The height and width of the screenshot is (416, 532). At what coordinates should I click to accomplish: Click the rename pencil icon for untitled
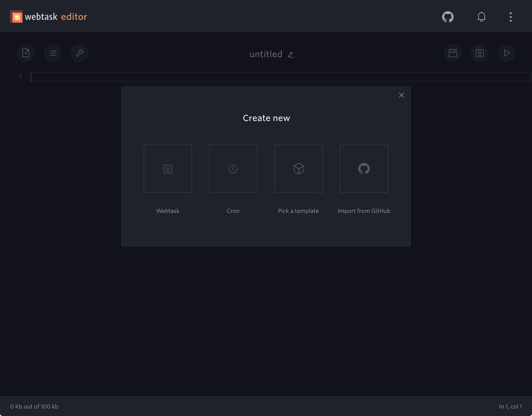pyautogui.click(x=291, y=54)
